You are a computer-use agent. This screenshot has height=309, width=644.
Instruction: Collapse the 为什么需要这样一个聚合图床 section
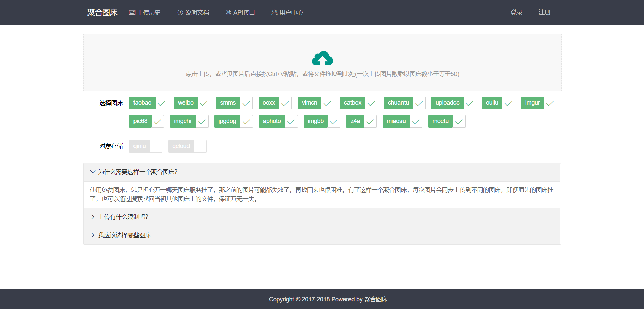pos(322,172)
